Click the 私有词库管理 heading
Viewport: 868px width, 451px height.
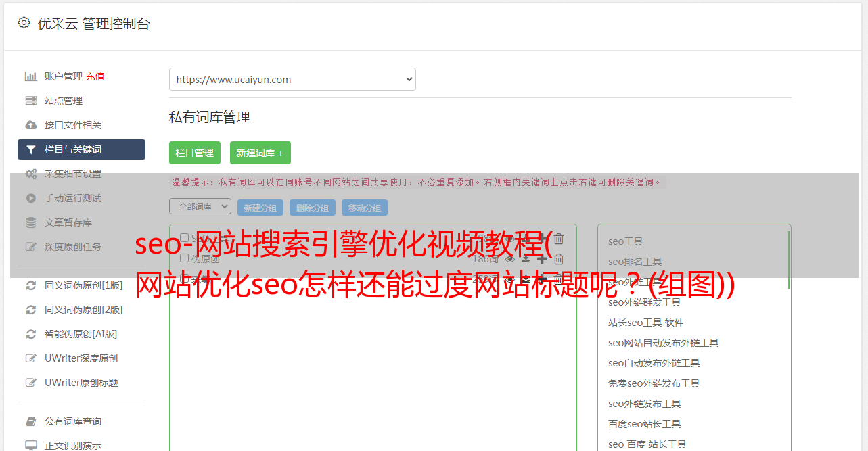click(x=210, y=117)
